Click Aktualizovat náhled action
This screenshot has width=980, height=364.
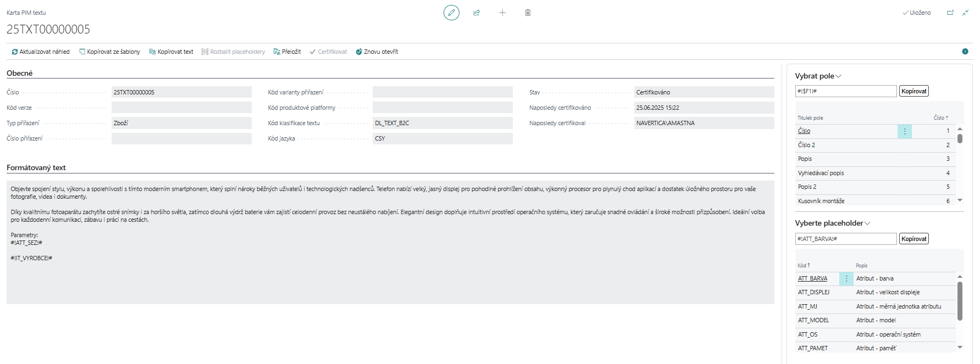point(41,52)
